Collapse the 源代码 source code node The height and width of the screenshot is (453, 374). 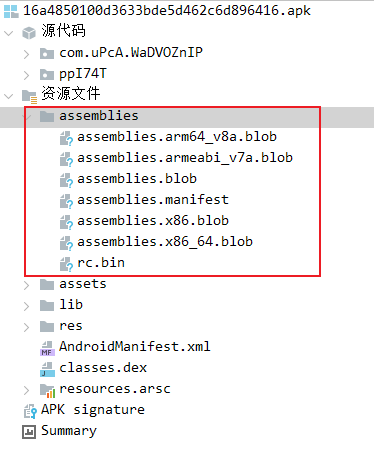click(x=8, y=33)
